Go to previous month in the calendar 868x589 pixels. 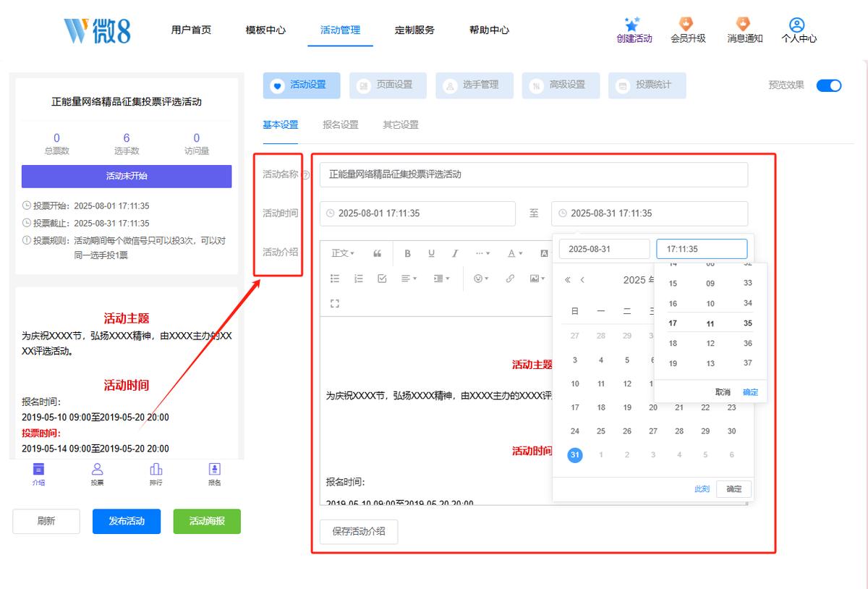pos(582,280)
